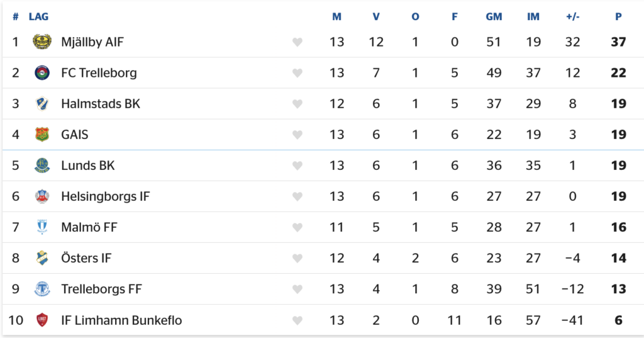Click the GAIS club crest icon

pos(42,135)
